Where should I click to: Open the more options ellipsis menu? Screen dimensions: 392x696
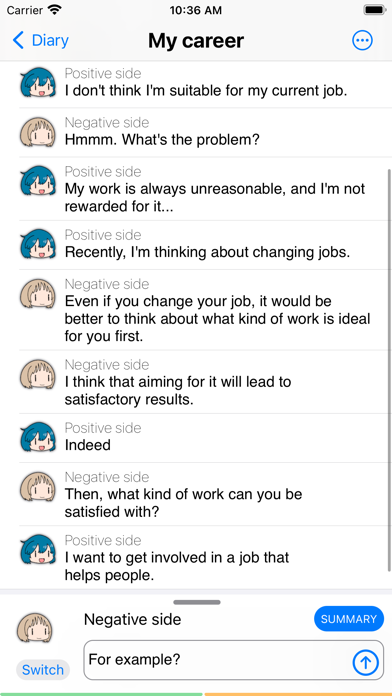pos(362,41)
